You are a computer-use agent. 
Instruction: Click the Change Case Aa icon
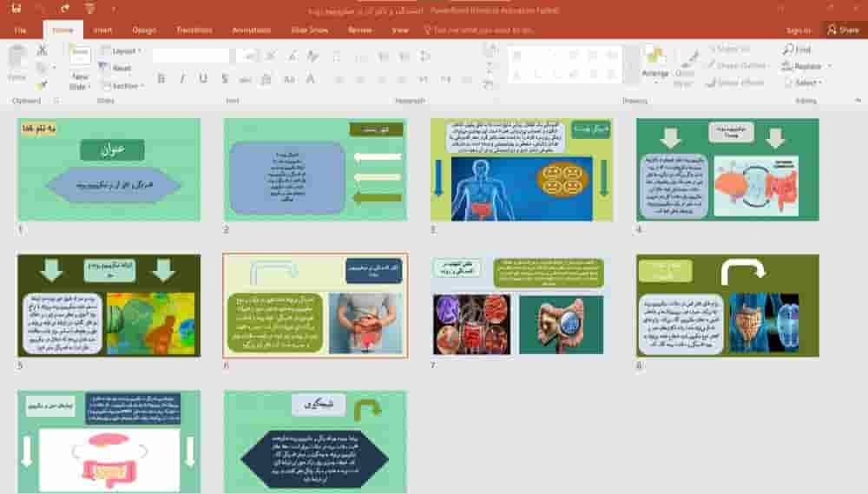coord(289,79)
